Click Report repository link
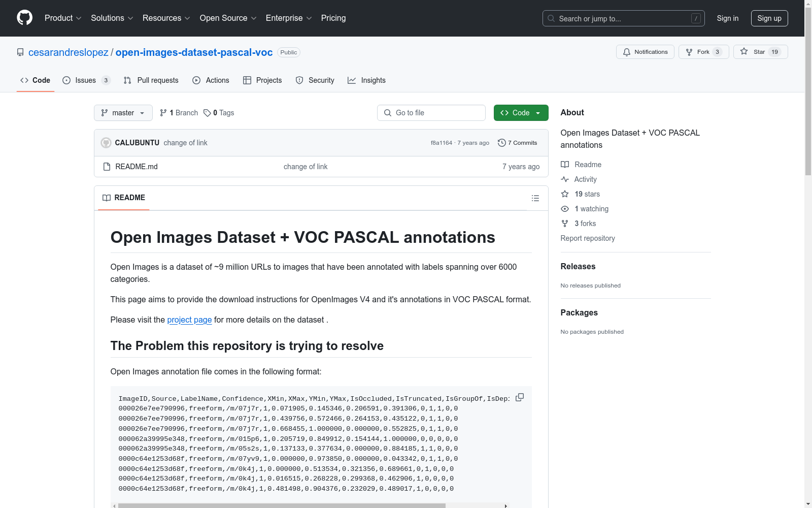 click(588, 238)
